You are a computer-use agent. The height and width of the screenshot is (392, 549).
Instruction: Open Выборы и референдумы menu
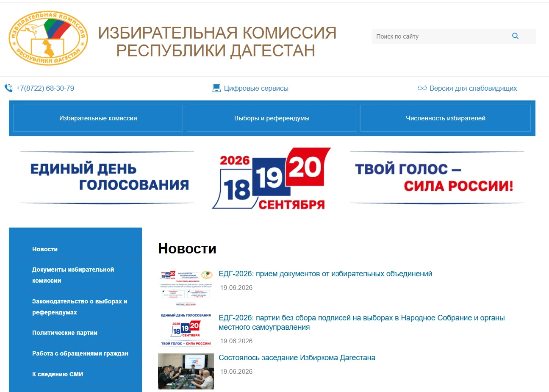click(x=272, y=118)
